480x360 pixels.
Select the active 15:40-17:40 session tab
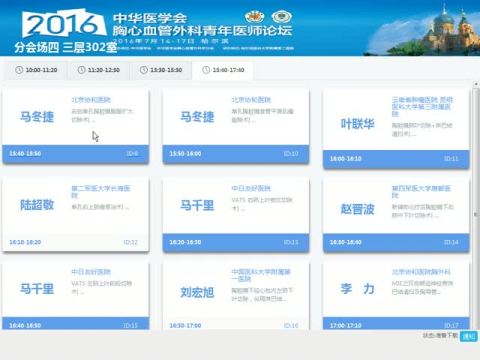[x=223, y=70]
